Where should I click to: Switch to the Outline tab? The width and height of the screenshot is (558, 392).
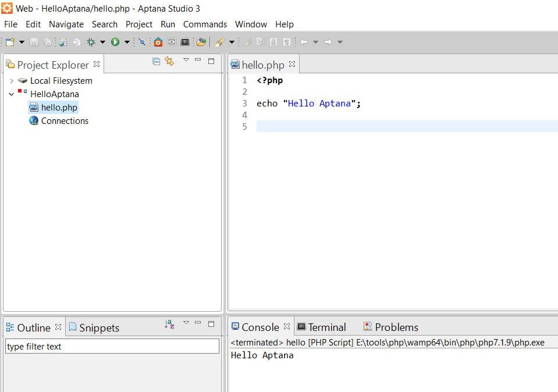tap(33, 327)
